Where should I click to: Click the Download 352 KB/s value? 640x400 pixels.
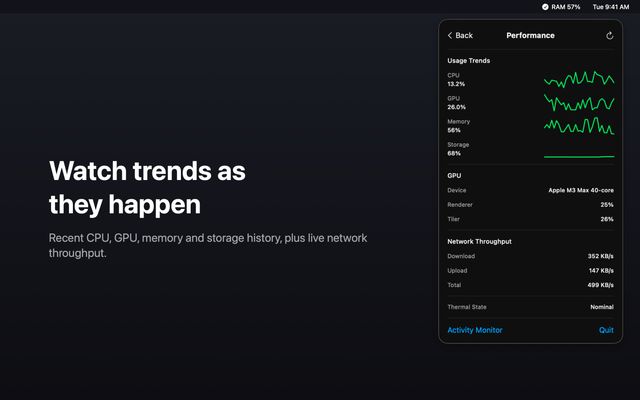point(600,256)
